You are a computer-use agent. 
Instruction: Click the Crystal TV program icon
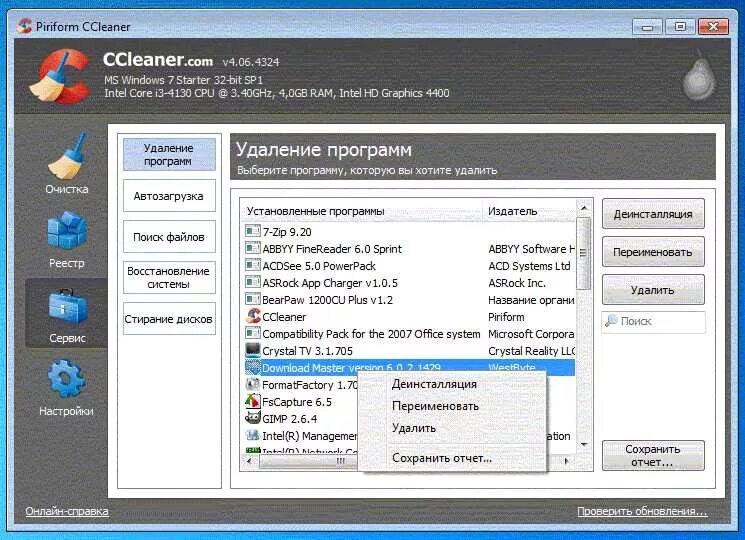tap(252, 351)
